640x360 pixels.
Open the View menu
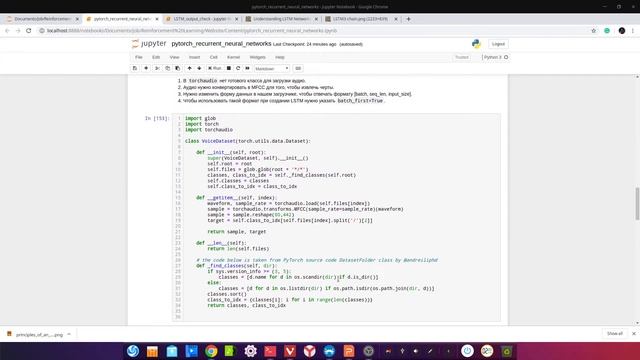174,57
